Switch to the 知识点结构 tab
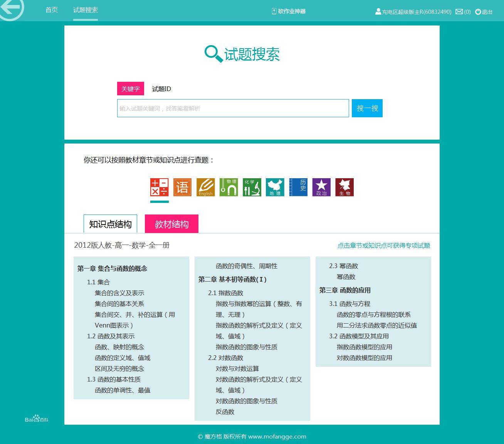This screenshot has width=504, height=444. click(x=110, y=223)
